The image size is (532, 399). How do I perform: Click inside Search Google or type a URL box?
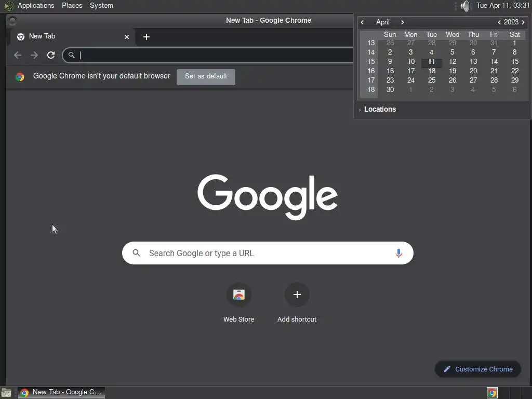click(x=268, y=253)
